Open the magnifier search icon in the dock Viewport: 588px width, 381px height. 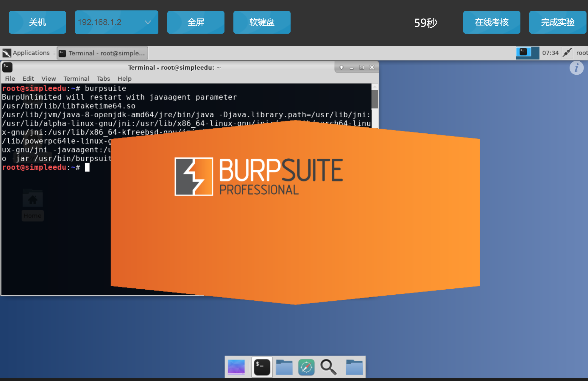[328, 367]
